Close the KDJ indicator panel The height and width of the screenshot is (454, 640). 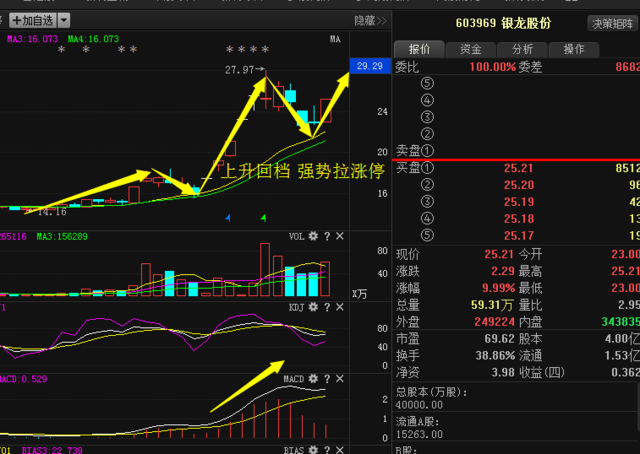pyautogui.click(x=340, y=307)
